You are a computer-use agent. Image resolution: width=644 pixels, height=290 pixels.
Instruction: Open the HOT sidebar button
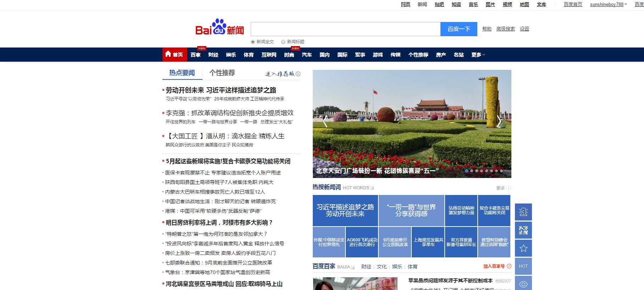[x=523, y=266]
